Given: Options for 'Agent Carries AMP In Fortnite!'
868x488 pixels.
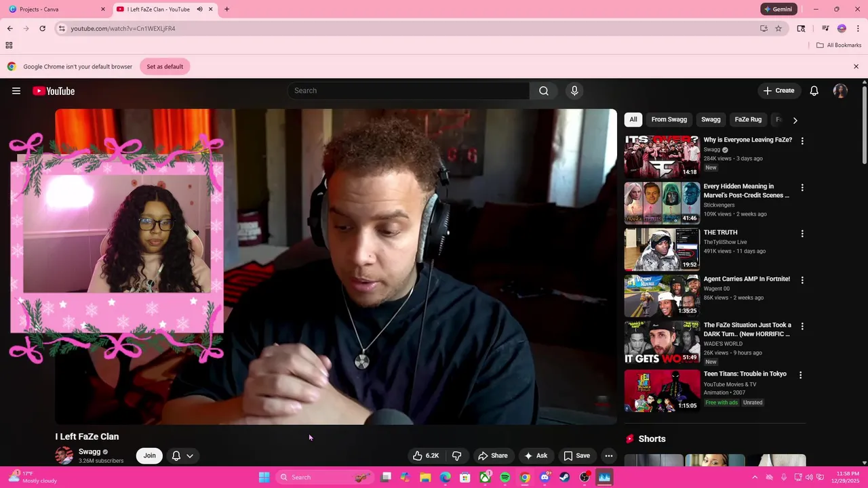Looking at the screenshot, I should (x=802, y=280).
